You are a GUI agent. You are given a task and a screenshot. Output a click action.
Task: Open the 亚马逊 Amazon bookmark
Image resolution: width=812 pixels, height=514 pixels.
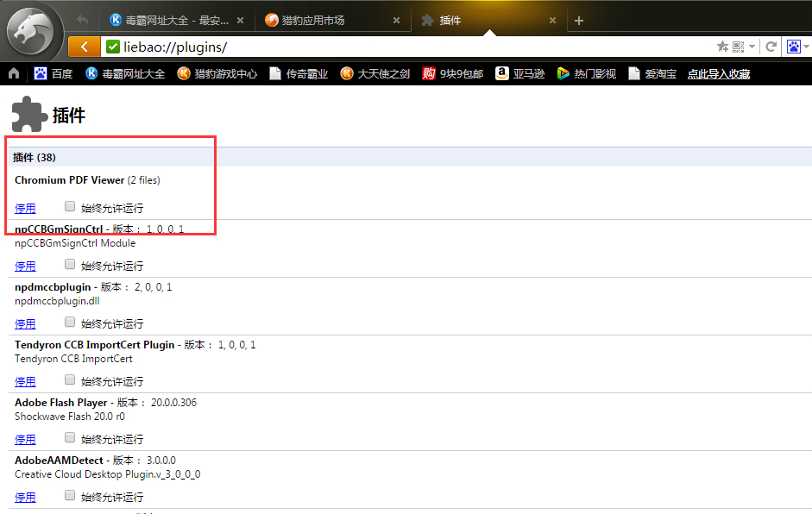520,74
